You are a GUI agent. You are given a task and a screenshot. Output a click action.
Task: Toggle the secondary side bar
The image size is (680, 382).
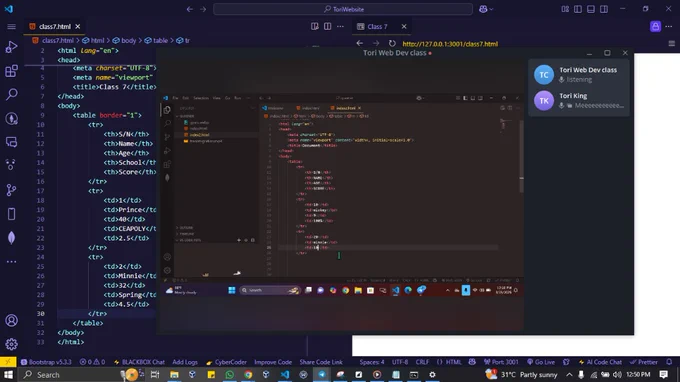point(604,9)
